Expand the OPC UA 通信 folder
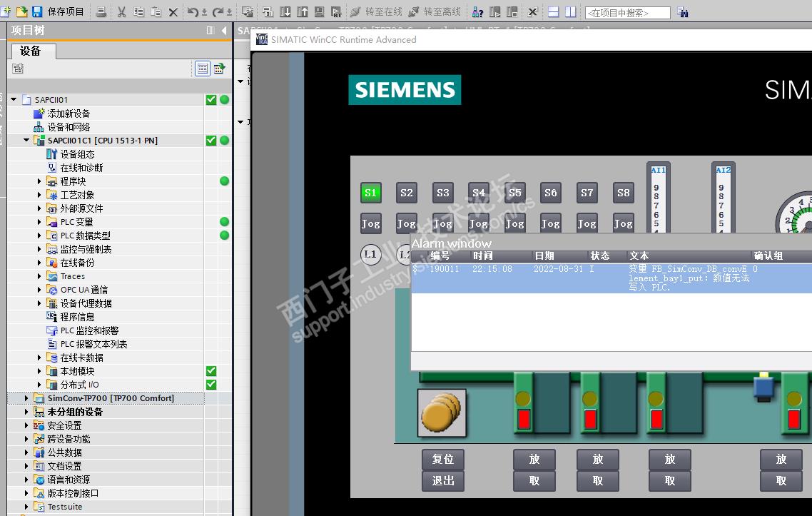Viewport: 812px width, 516px height. click(x=39, y=290)
